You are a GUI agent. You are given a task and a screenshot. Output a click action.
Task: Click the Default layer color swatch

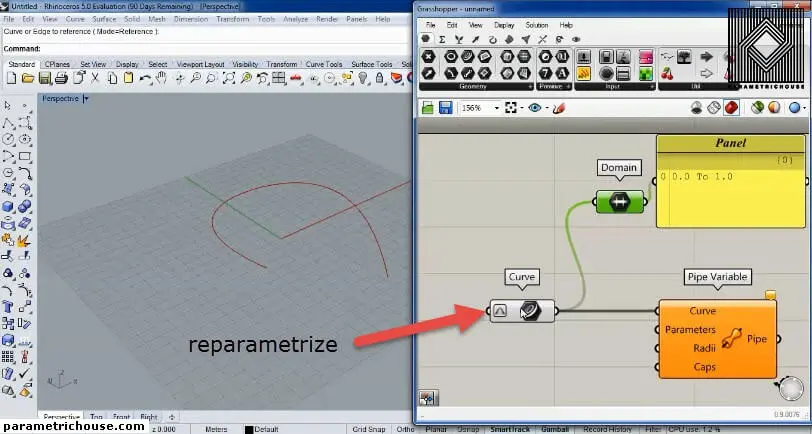coord(247,429)
